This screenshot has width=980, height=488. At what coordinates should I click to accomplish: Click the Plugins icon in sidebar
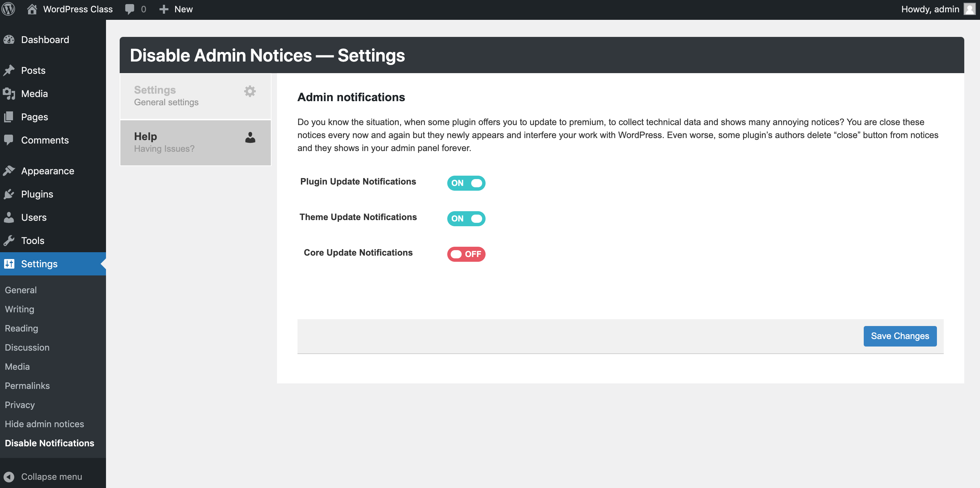[x=9, y=194]
